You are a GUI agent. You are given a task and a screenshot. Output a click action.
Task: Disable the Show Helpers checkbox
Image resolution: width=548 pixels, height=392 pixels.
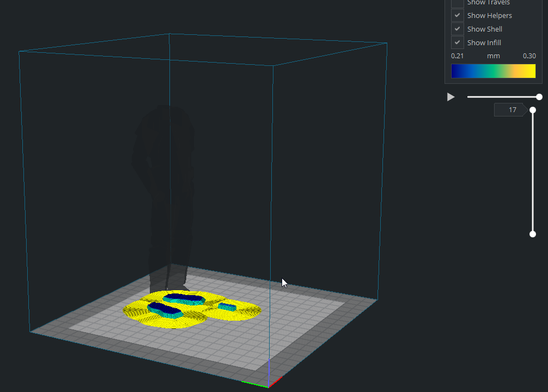tap(457, 15)
